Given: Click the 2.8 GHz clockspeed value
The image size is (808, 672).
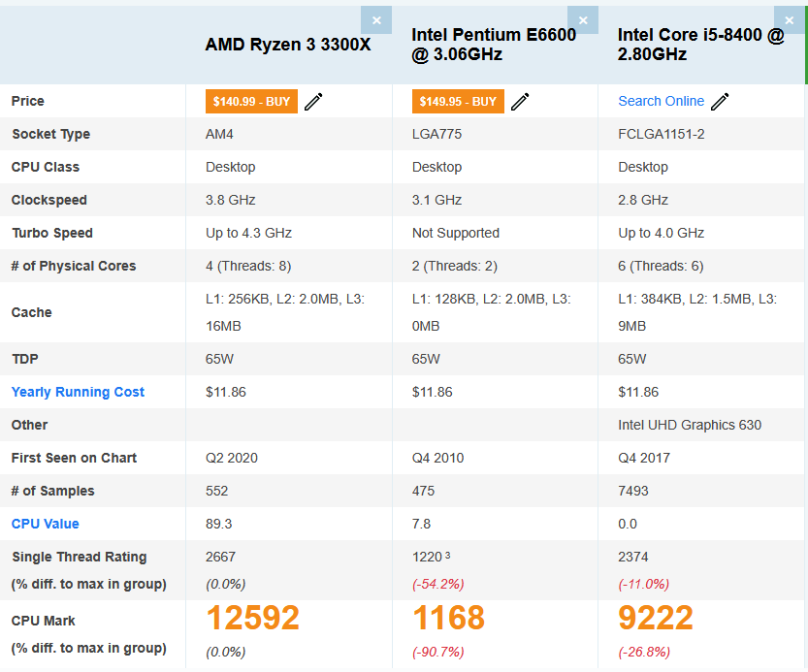Looking at the screenshot, I should [643, 201].
